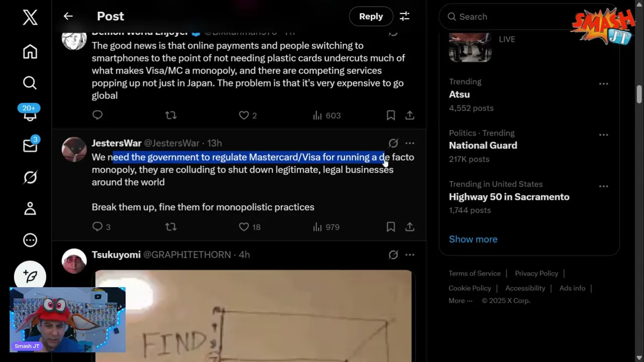Like JestersWar's post with 18 likes
The image size is (644, 362).
coord(250,227)
